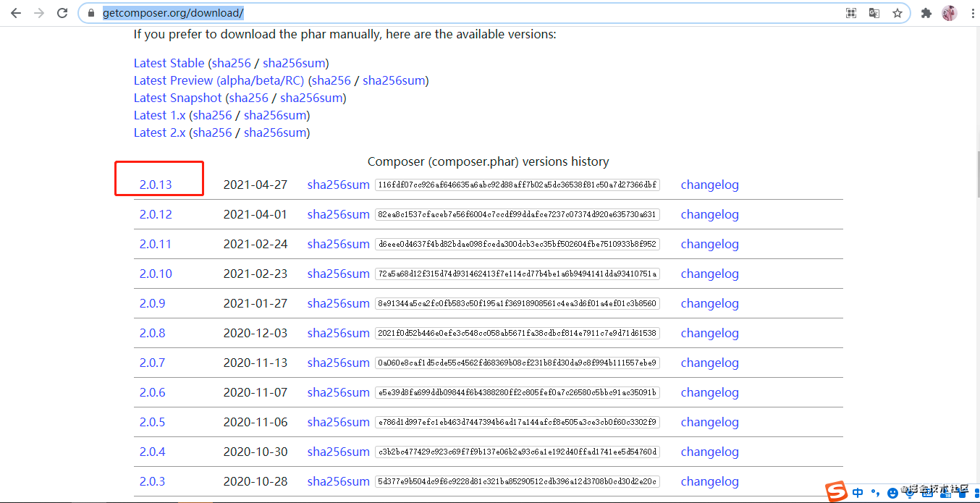
Task: Click the Sogou input method S logo
Action: 837,492
